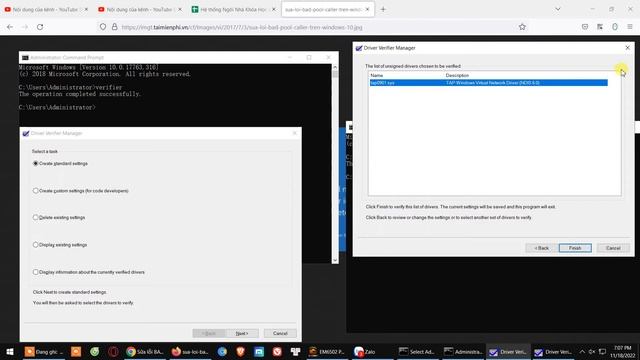Reload the page in Firefox
Screen dimensions: 640x360
point(40,27)
